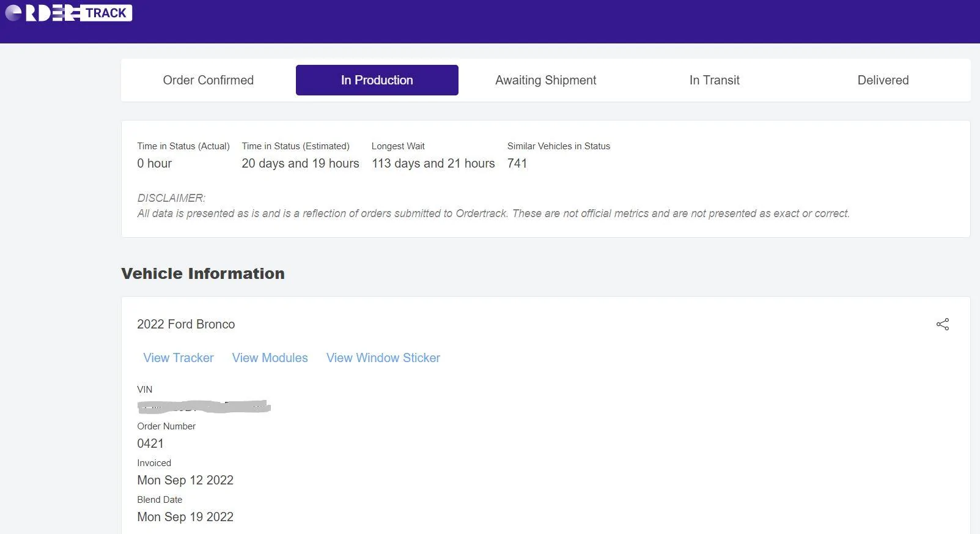The width and height of the screenshot is (980, 534).
Task: Click the invoiced date Mon Sep 12 2022
Action: (185, 480)
